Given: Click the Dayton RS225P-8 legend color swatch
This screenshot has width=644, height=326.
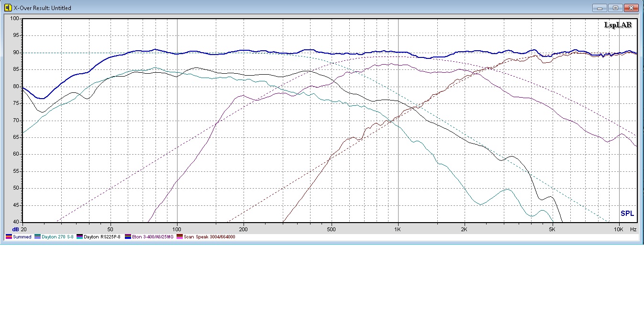Looking at the screenshot, I should (x=79, y=237).
